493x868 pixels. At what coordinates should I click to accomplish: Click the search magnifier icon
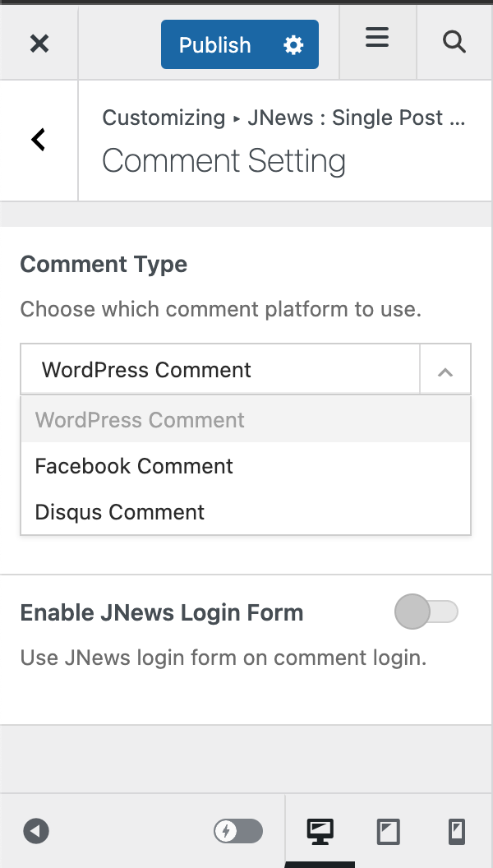pyautogui.click(x=454, y=41)
